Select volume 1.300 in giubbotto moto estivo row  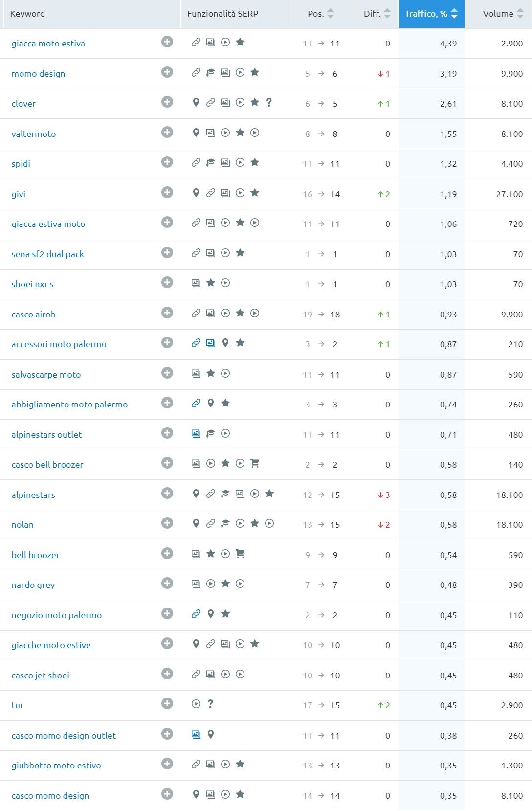coord(512,766)
